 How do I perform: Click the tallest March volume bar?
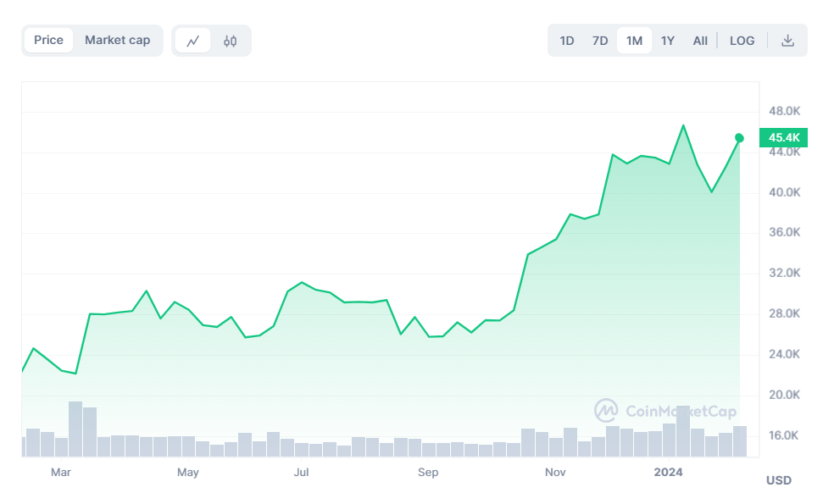pyautogui.click(x=75, y=429)
